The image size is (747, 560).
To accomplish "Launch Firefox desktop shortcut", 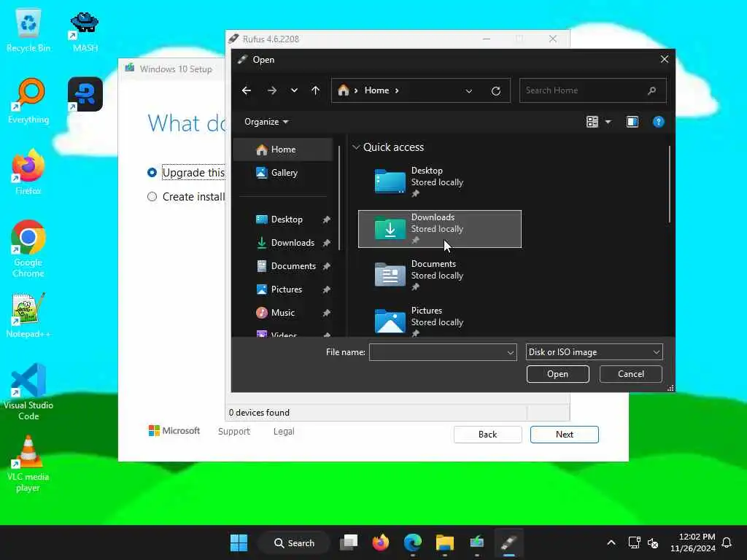I will click(x=28, y=172).
